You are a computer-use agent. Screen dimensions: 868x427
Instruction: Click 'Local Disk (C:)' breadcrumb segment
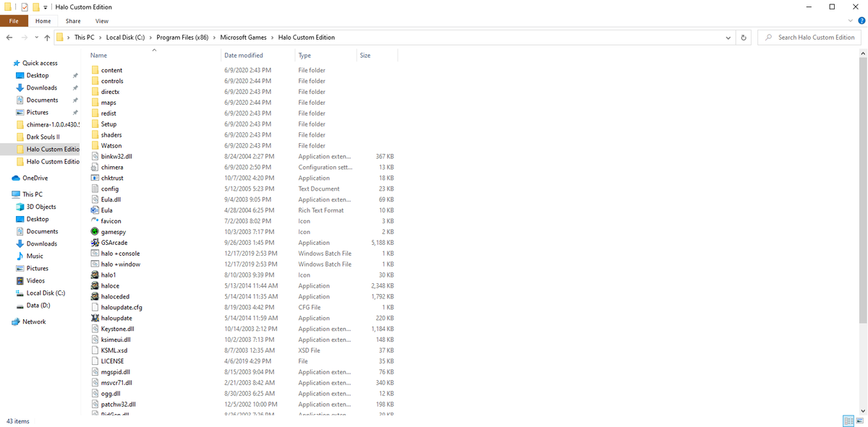pos(126,38)
